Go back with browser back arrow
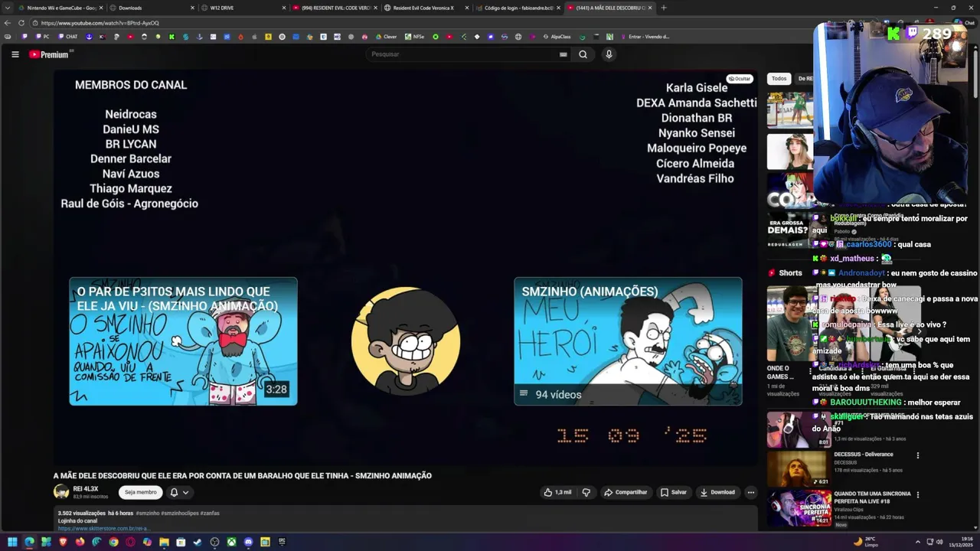Viewport: 980px width, 551px height. [x=8, y=23]
